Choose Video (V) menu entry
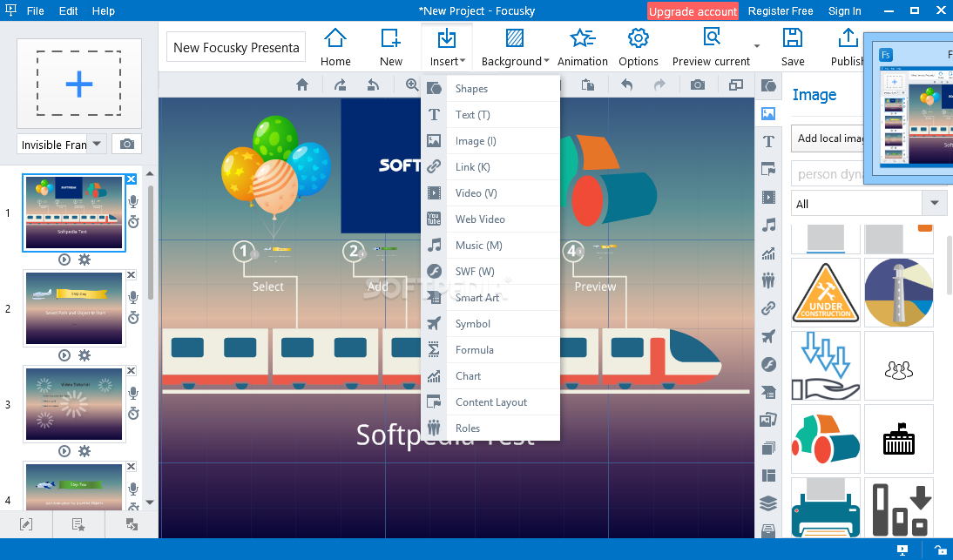This screenshot has width=953, height=560. click(490, 193)
